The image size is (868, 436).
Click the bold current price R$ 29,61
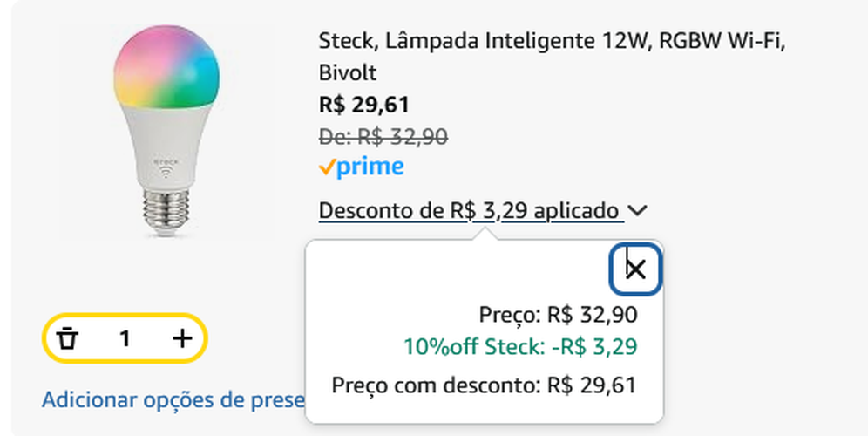(x=364, y=106)
